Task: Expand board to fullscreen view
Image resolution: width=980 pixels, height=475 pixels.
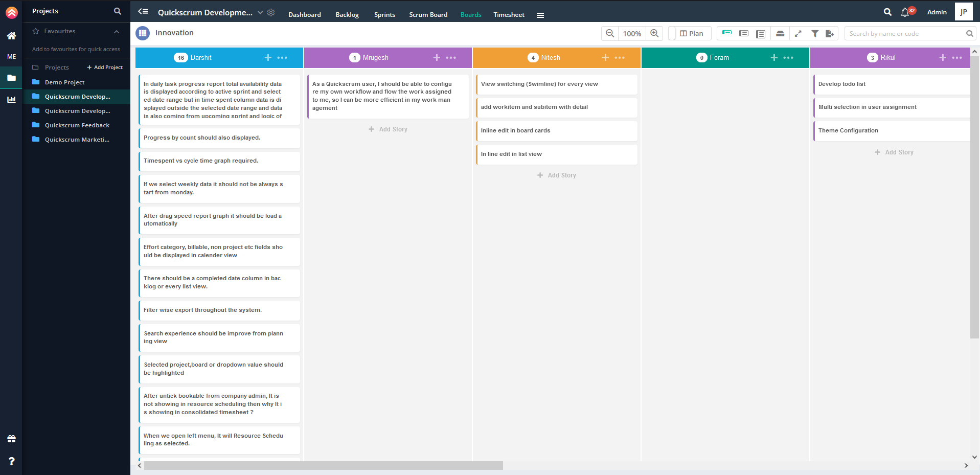Action: coord(797,33)
